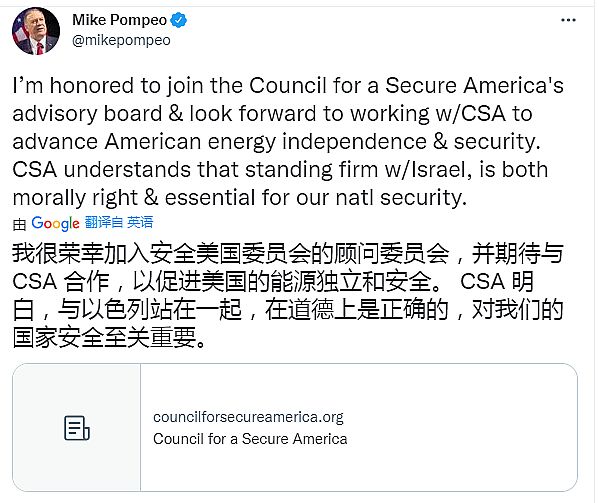Open the @mikepompeo handle link
599x503 pixels.
pos(121,40)
